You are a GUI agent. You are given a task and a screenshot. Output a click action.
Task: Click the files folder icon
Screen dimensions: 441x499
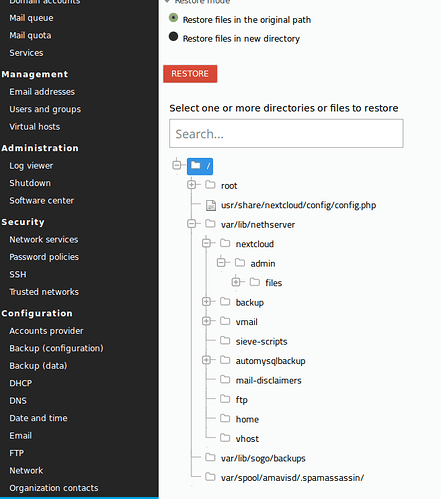[255, 282]
